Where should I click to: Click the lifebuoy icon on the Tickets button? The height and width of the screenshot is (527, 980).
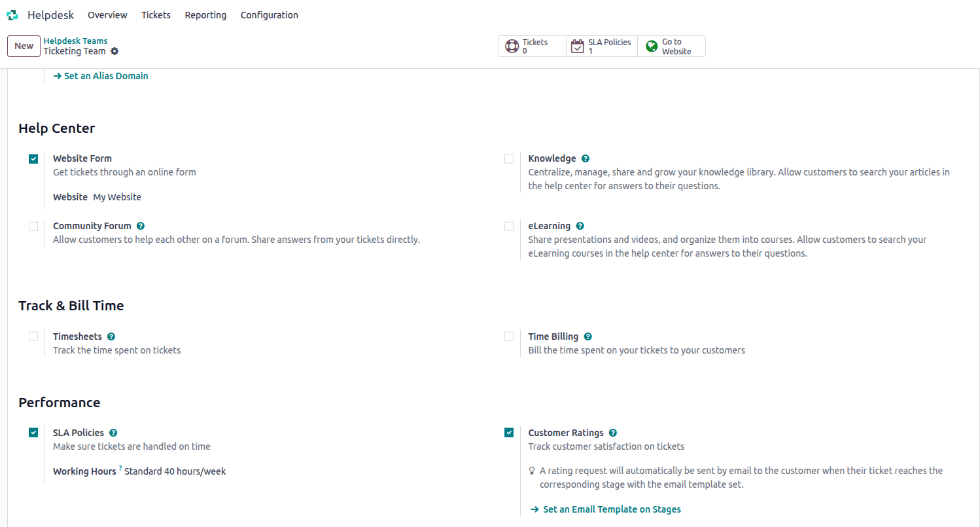point(512,46)
